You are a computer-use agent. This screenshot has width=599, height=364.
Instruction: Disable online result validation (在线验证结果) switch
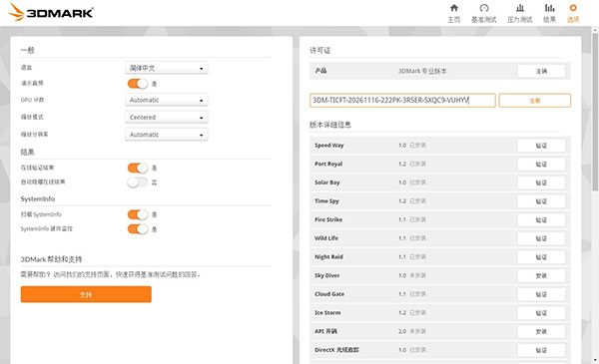[x=138, y=168]
